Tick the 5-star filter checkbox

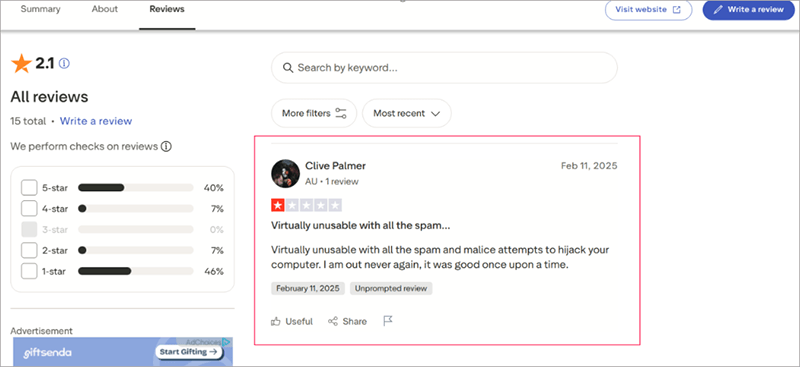click(29, 188)
